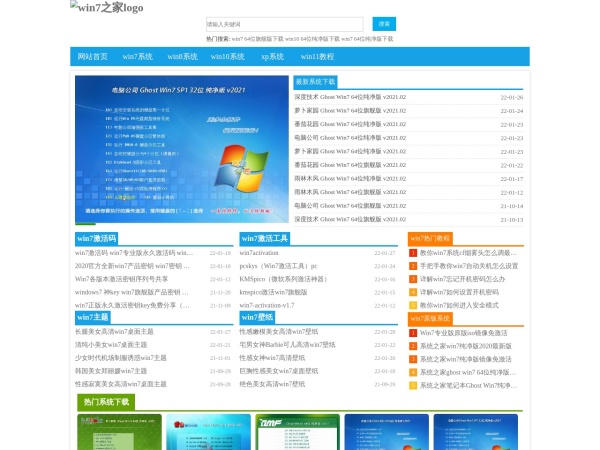Open 番茄花园 Ghost Win7 64位纯净版 v2021.02
This screenshot has width=600, height=450.
coord(350,124)
